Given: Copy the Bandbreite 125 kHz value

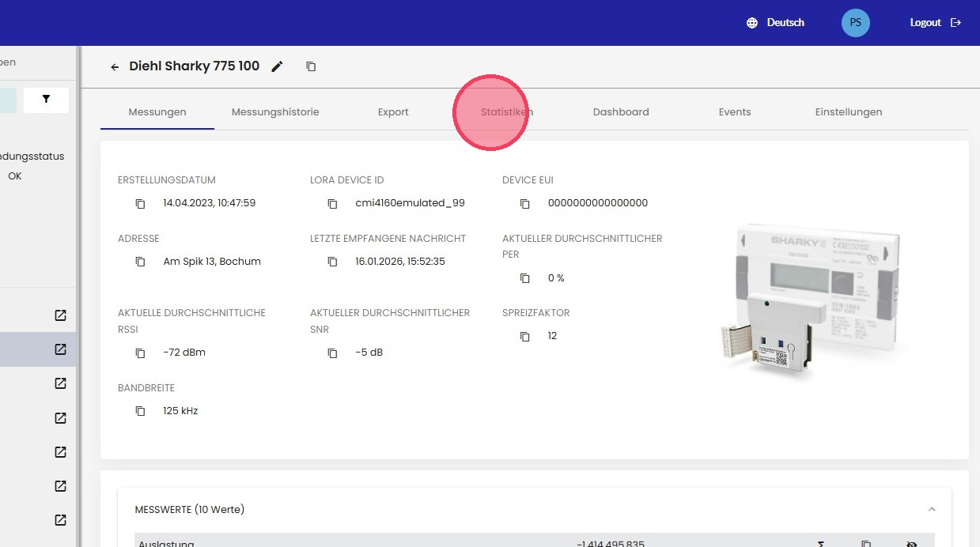Looking at the screenshot, I should pos(140,411).
